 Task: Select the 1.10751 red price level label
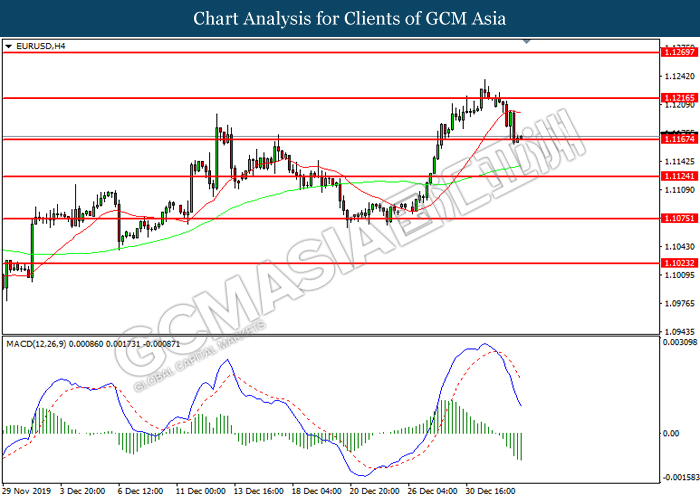(679, 218)
